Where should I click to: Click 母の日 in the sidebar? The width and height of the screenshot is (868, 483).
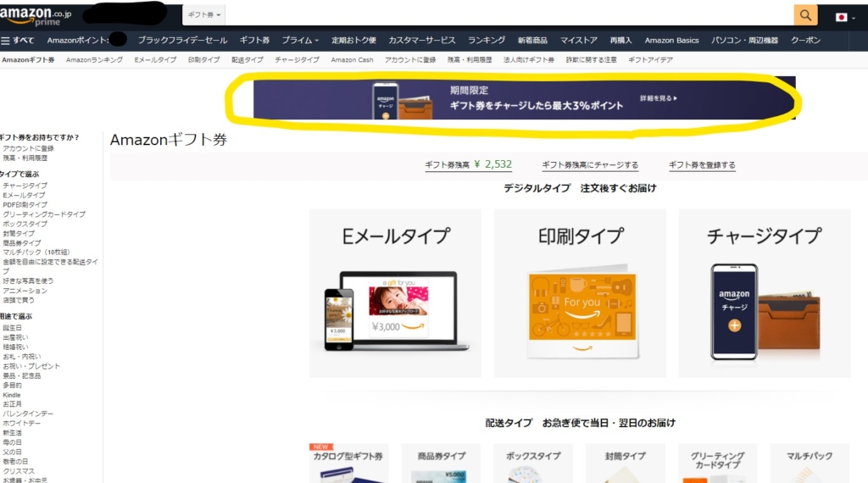coord(12,442)
